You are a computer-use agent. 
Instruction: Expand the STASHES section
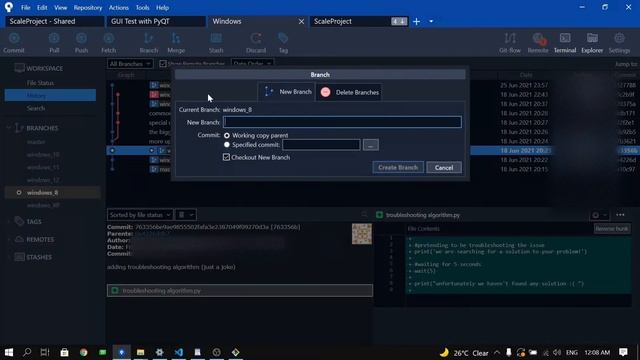9,257
